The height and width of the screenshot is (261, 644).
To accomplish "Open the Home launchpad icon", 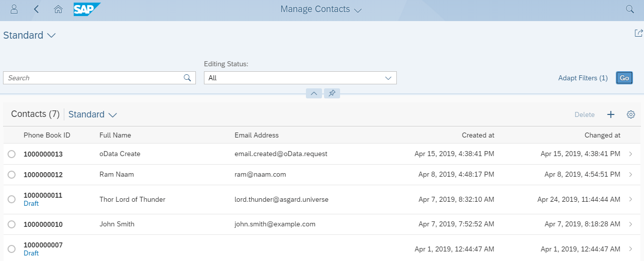I will click(58, 9).
